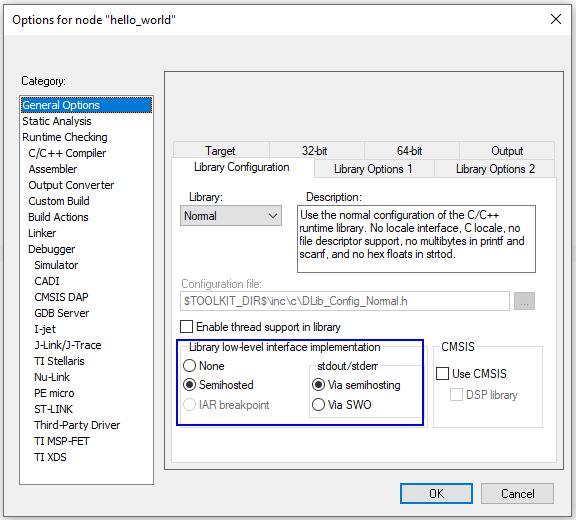Viewport: 576px width, 520px height.
Task: Switch to the Library Options 1 tab
Action: pyautogui.click(x=374, y=169)
